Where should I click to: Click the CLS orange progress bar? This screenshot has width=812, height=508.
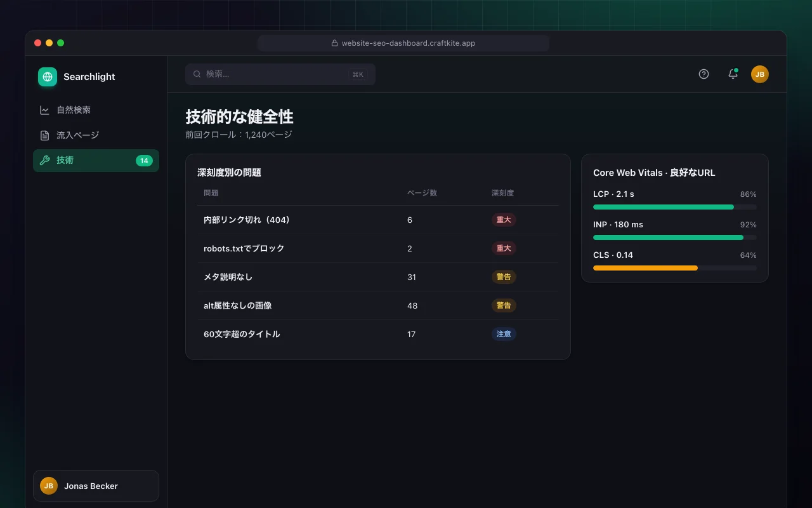[x=645, y=268]
